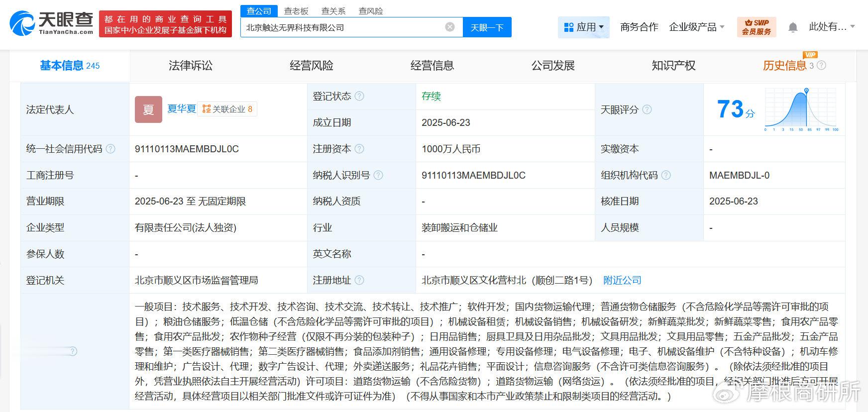Screen dimensions: 868x412
Task: Click operating period 2025-06-23 至 无固定期限
Action: click(190, 201)
